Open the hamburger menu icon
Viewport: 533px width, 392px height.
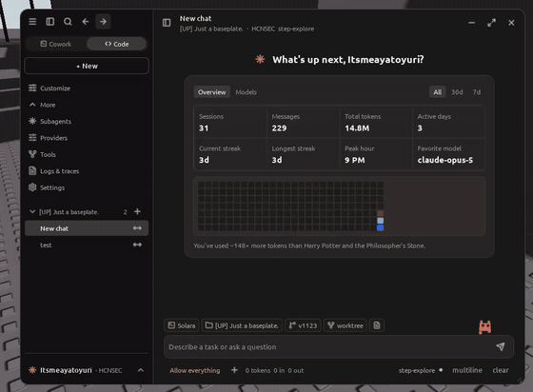[x=32, y=22]
